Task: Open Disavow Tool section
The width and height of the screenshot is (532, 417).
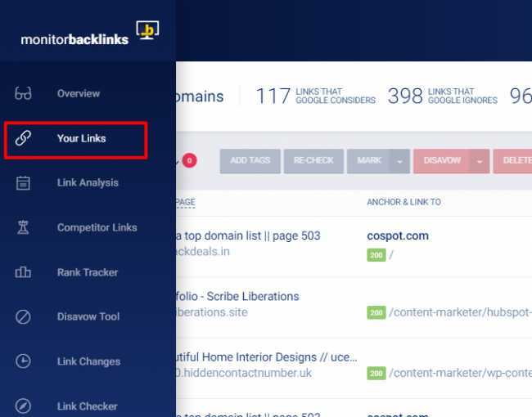Action: [88, 316]
